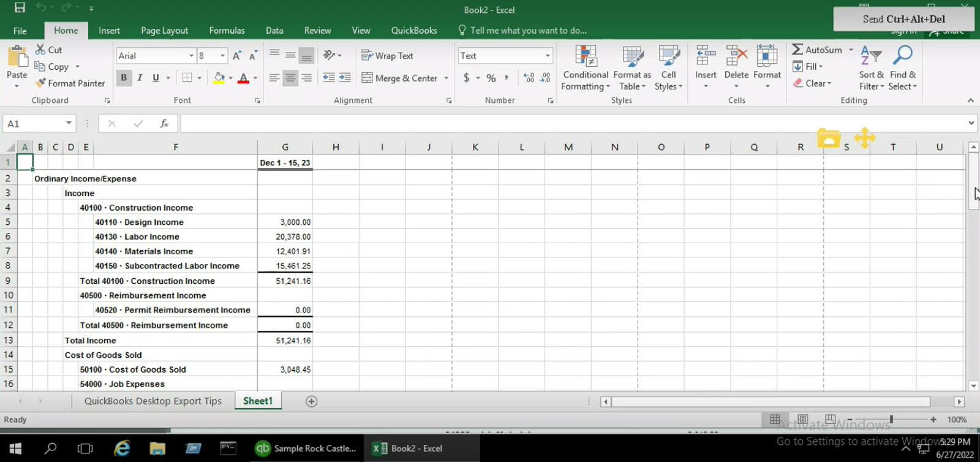
Task: Click the AutoSum button
Action: pyautogui.click(x=817, y=50)
